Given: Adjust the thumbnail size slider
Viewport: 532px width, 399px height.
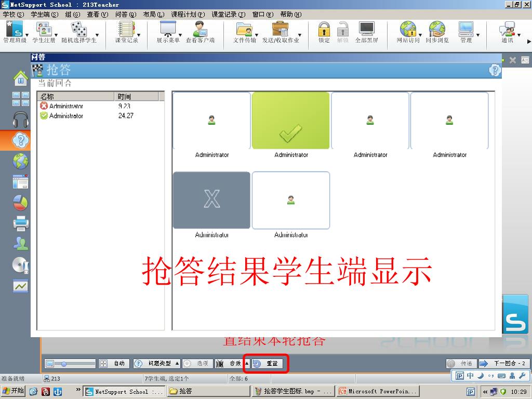Looking at the screenshot, I should [x=63, y=364].
